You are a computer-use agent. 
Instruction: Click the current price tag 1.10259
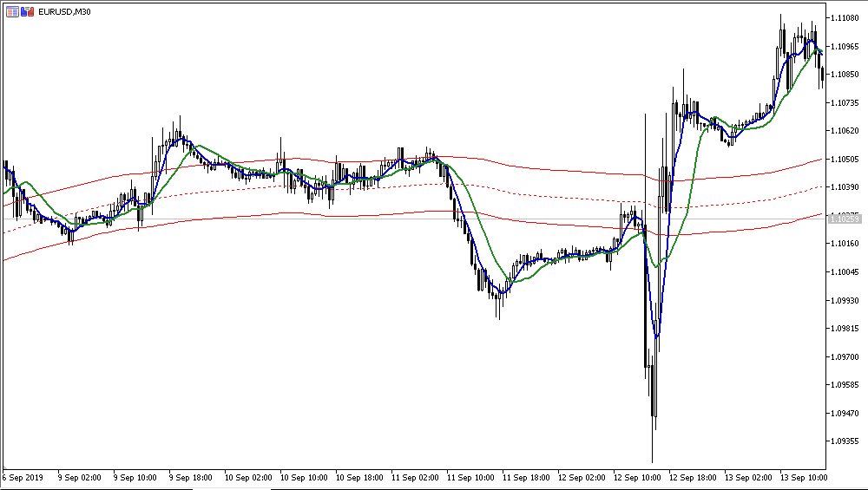845,219
